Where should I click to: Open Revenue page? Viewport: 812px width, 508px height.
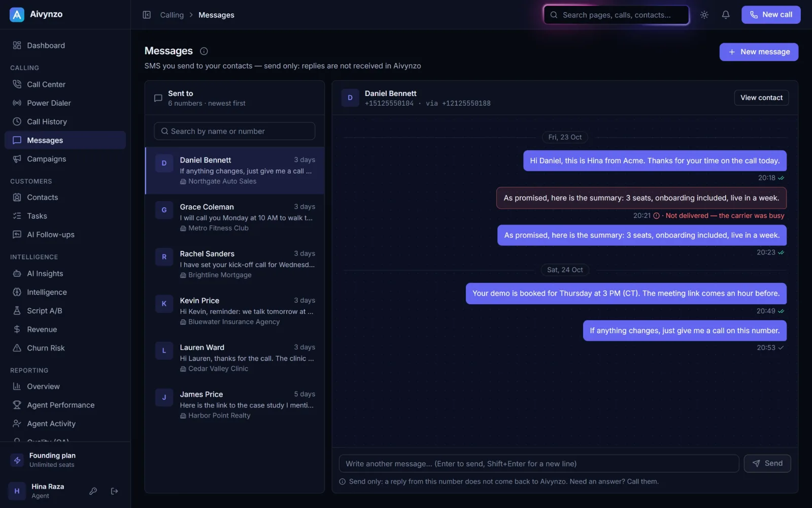[65, 329]
